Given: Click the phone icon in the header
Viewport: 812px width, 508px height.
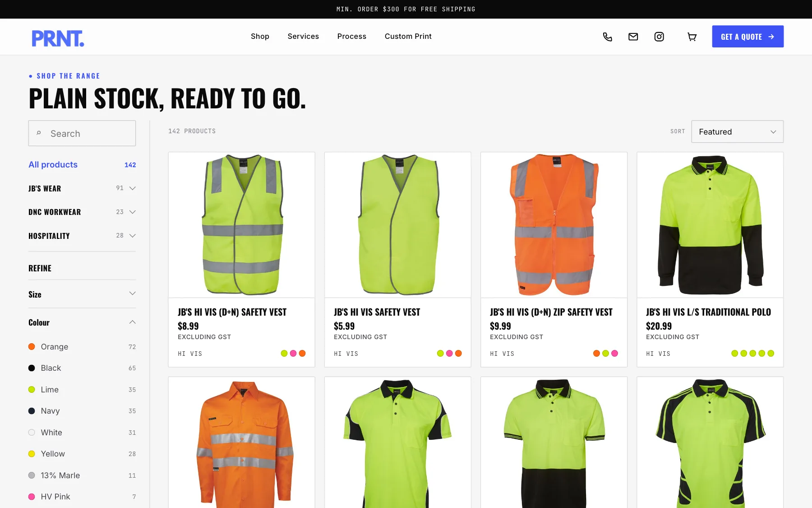Looking at the screenshot, I should point(607,37).
